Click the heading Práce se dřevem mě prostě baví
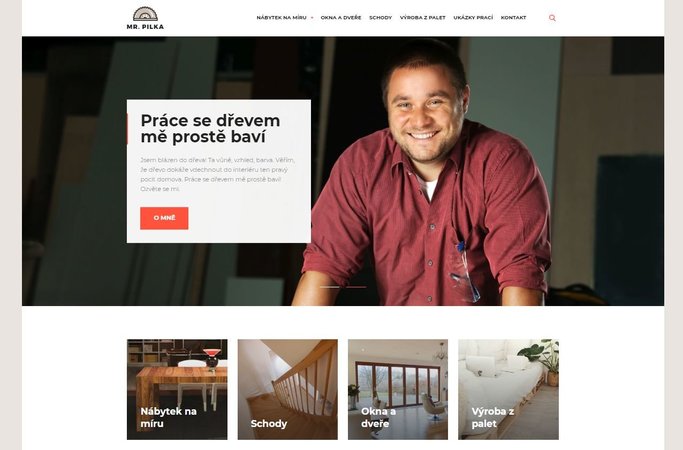Screen dimensions: 683x450 pos(210,129)
